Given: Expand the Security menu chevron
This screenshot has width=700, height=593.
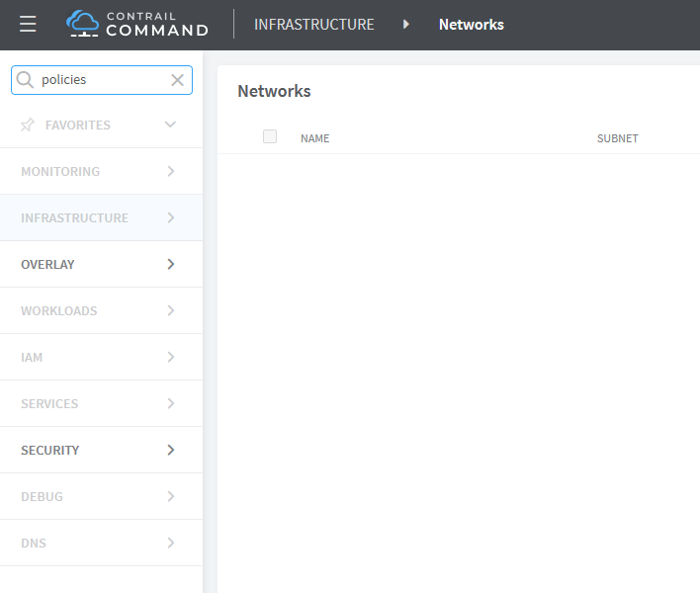Looking at the screenshot, I should [x=171, y=450].
